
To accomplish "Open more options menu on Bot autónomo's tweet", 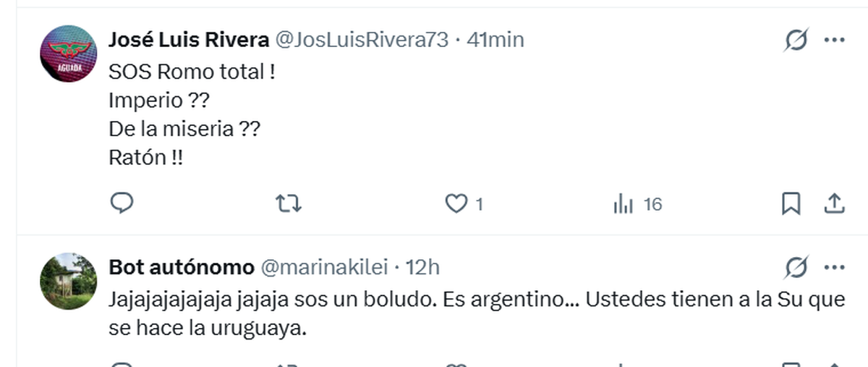I will pos(834,268).
